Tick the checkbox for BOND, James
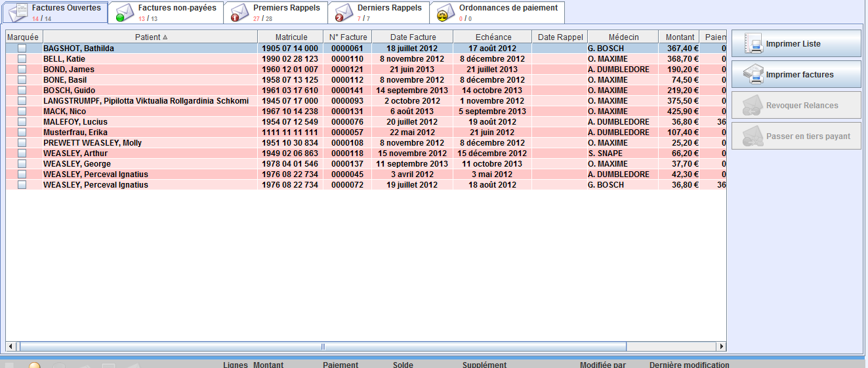 (22, 70)
